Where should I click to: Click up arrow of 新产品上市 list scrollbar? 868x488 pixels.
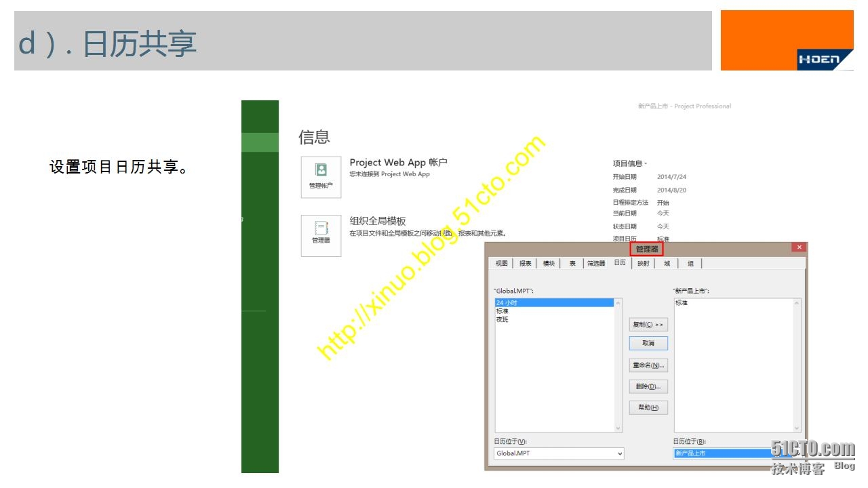[x=797, y=302]
